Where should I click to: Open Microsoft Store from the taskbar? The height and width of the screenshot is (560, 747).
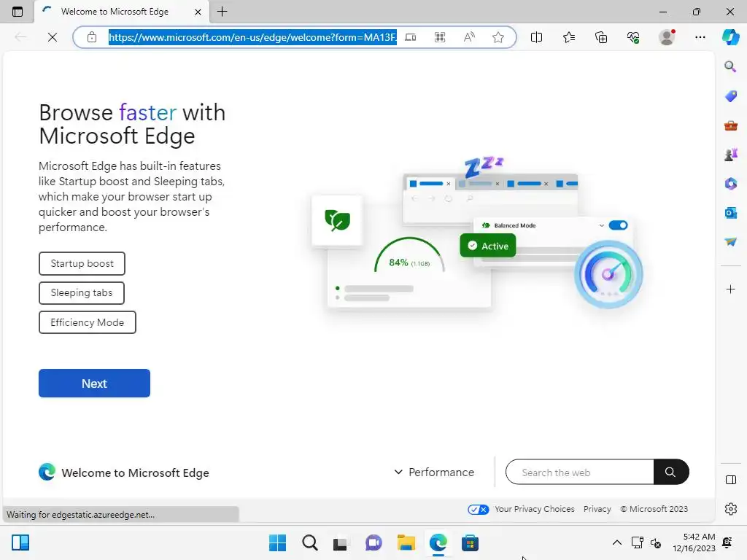(x=470, y=542)
